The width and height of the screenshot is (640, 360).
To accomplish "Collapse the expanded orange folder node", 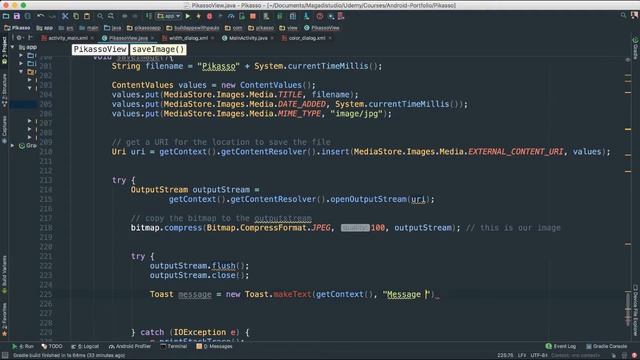I will point(21,72).
